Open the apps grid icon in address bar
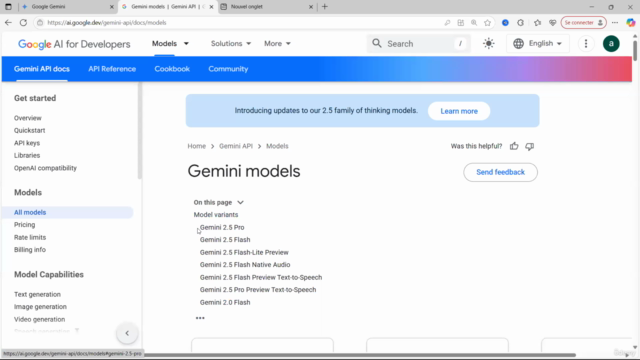 (461, 23)
